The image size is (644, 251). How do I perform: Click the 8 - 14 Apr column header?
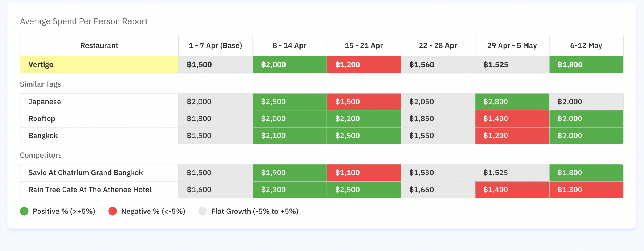click(x=289, y=45)
